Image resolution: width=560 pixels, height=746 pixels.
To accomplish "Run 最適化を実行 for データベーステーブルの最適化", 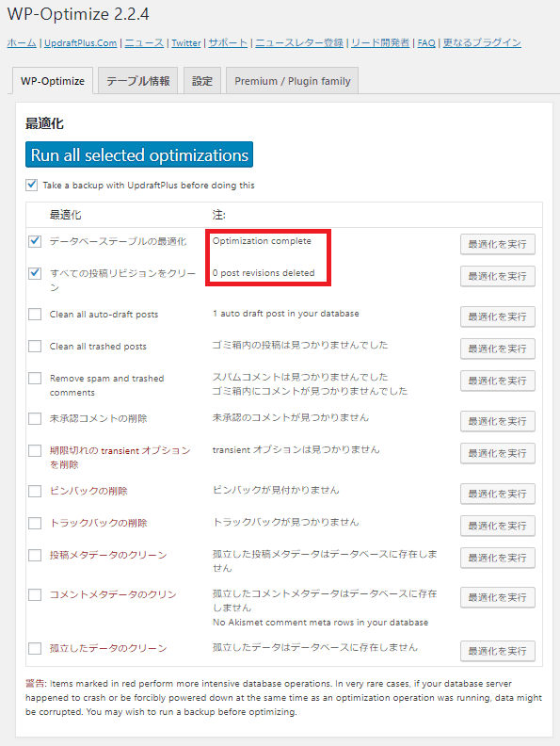I will point(497,244).
